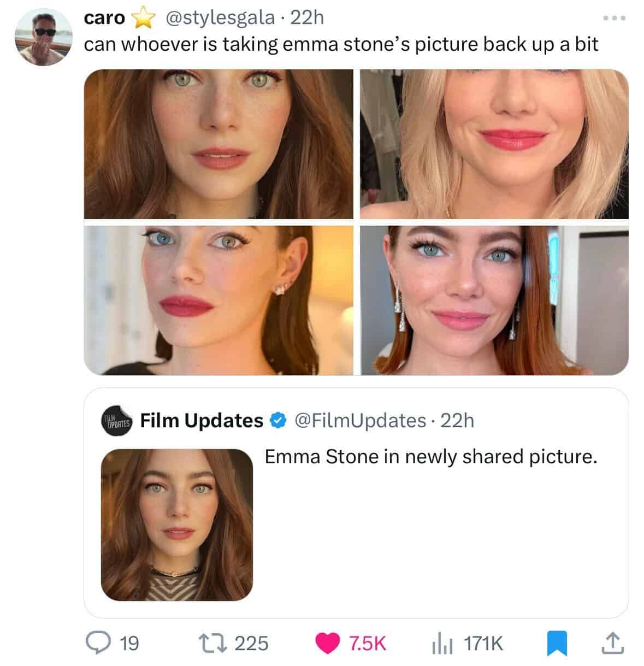Open the quoted tweet's photo thumbnail
644x666 pixels.
177,524
